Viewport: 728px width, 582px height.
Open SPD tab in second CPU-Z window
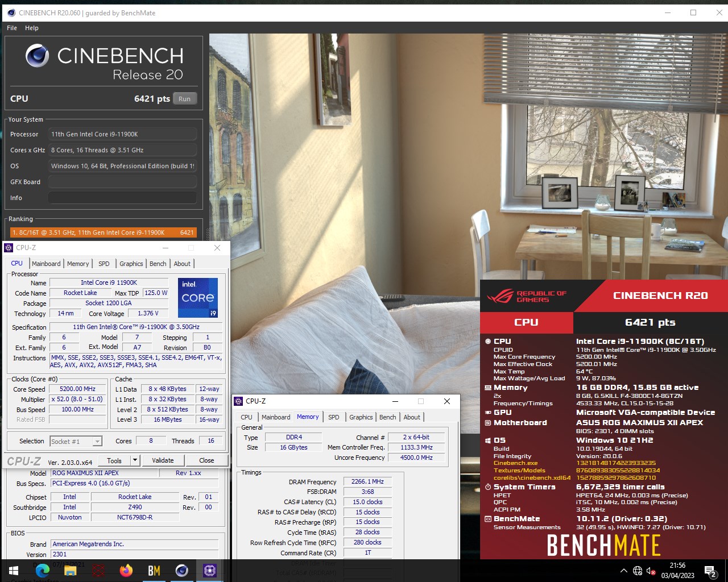(334, 417)
